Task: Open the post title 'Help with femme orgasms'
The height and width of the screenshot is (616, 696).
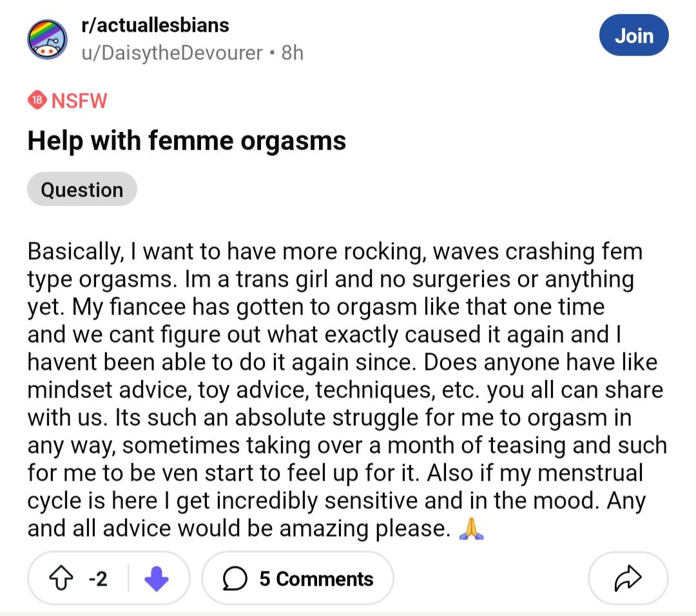Action: (186, 140)
